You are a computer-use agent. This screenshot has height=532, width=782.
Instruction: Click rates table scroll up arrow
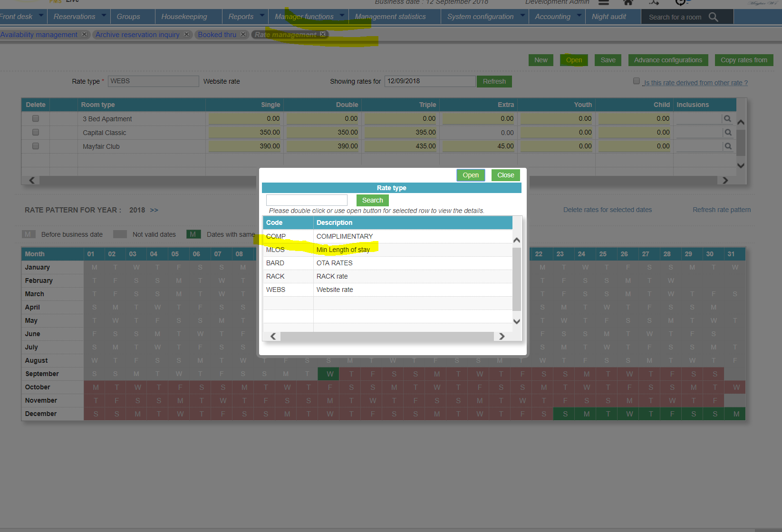[x=741, y=122]
